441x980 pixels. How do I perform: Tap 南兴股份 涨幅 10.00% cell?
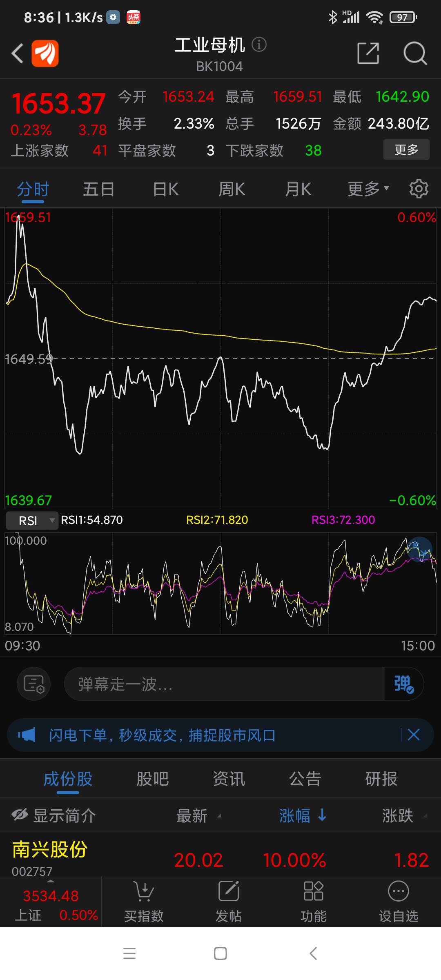coord(294,860)
